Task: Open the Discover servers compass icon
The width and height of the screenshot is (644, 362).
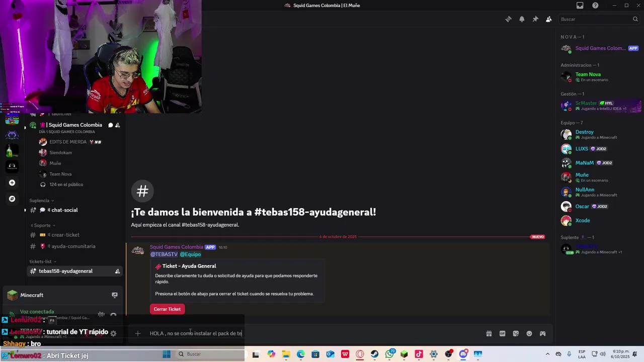Action: tap(12, 199)
